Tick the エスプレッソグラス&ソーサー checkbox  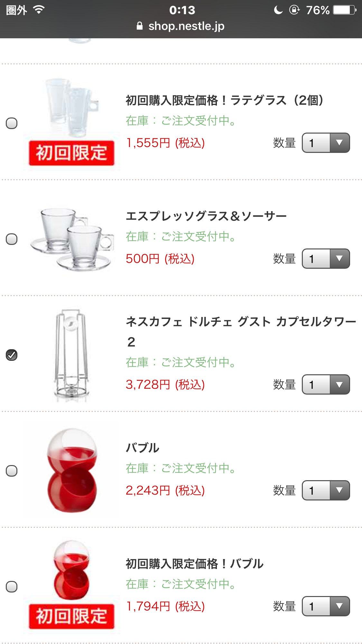point(12,239)
